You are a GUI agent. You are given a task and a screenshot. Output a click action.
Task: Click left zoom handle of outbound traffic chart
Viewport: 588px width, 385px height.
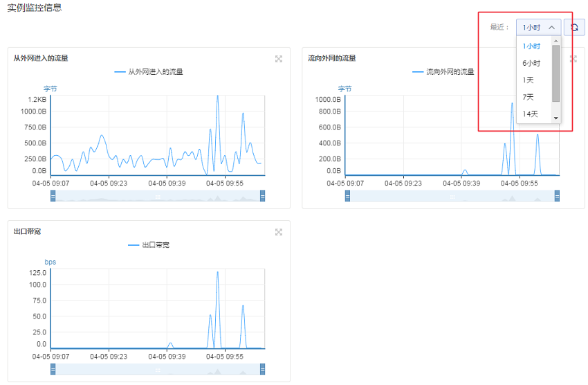[x=348, y=196]
